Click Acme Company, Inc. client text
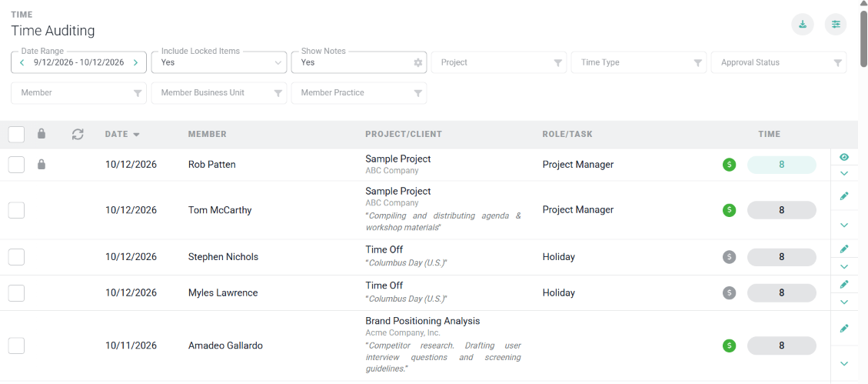The image size is (868, 384). click(x=402, y=333)
